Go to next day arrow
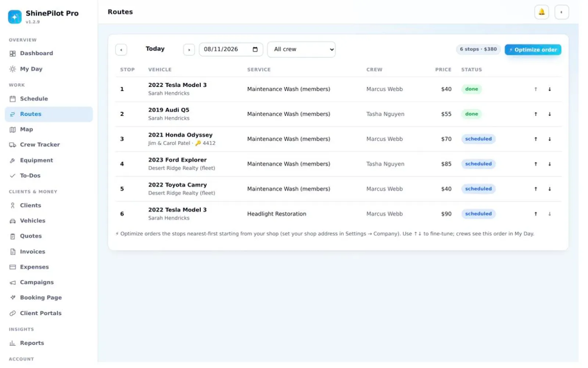 pos(189,50)
